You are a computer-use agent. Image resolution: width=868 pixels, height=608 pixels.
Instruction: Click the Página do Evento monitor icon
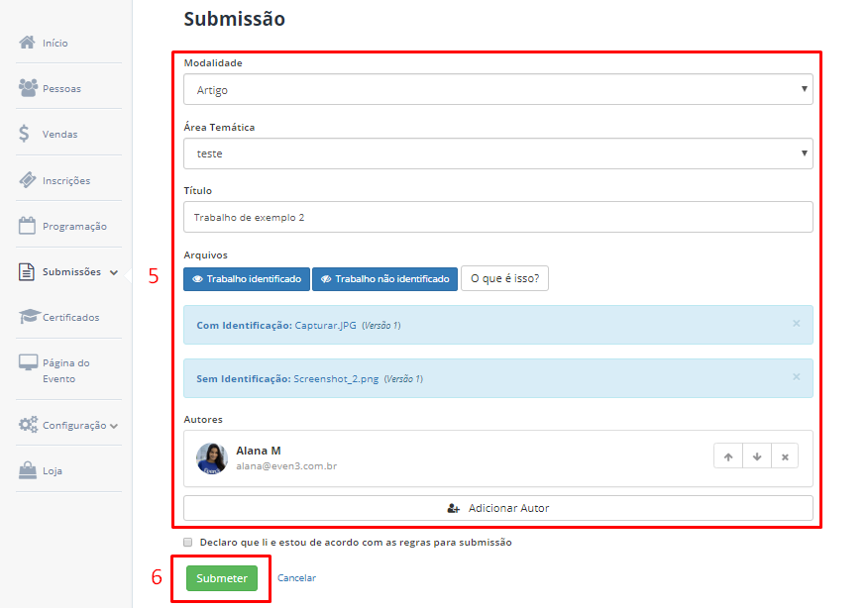click(x=28, y=362)
